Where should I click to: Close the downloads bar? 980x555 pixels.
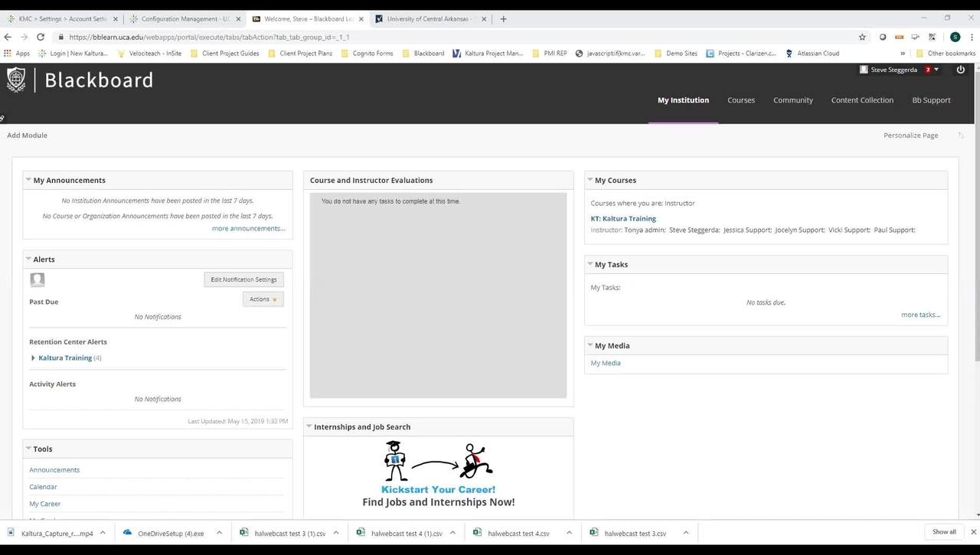pos(973,532)
